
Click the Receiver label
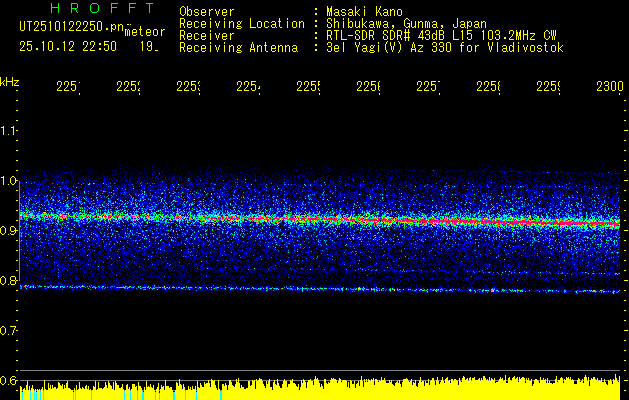coord(207,36)
